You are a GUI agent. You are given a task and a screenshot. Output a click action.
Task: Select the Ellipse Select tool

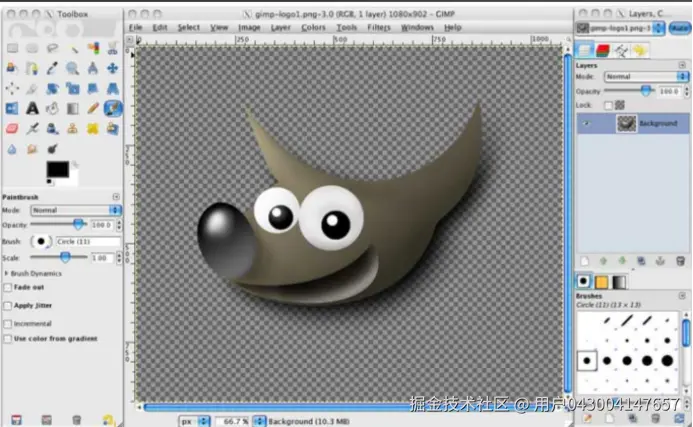32,48
